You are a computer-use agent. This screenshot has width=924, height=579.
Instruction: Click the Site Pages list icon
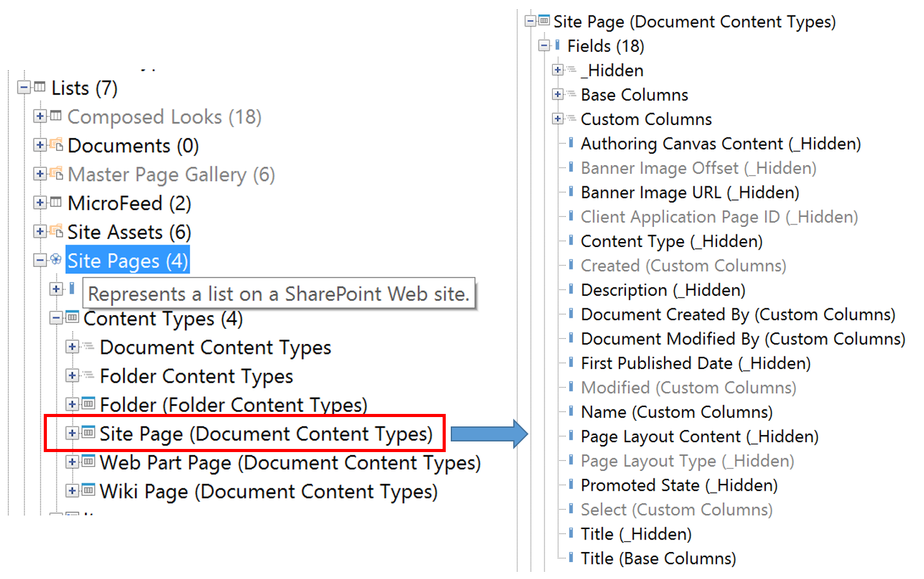pyautogui.click(x=56, y=259)
